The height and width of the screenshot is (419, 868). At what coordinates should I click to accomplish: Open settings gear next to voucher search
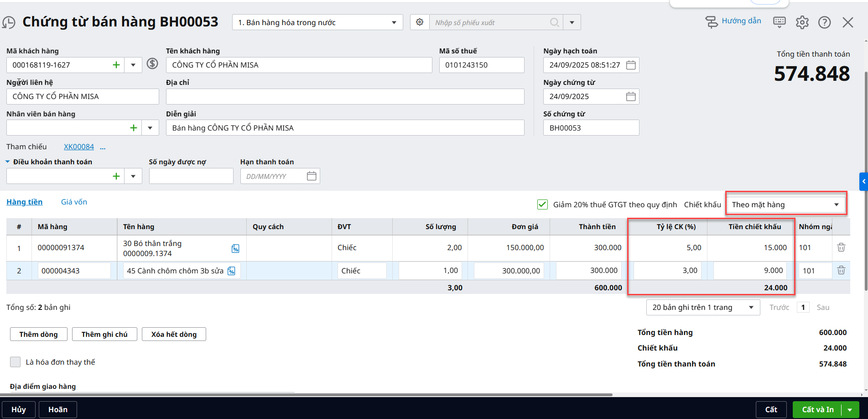click(x=420, y=22)
